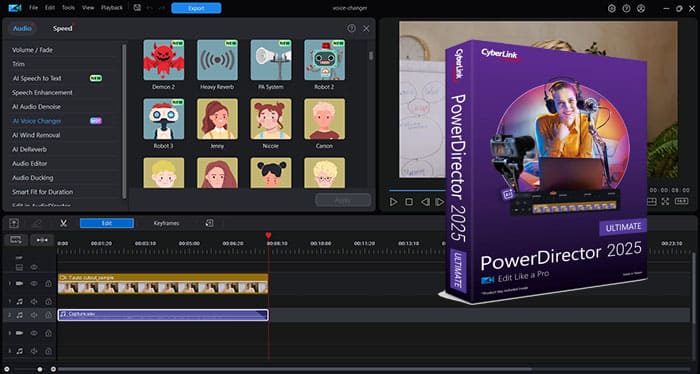Open the Playback menu
The image size is (700, 374).
(x=112, y=8)
